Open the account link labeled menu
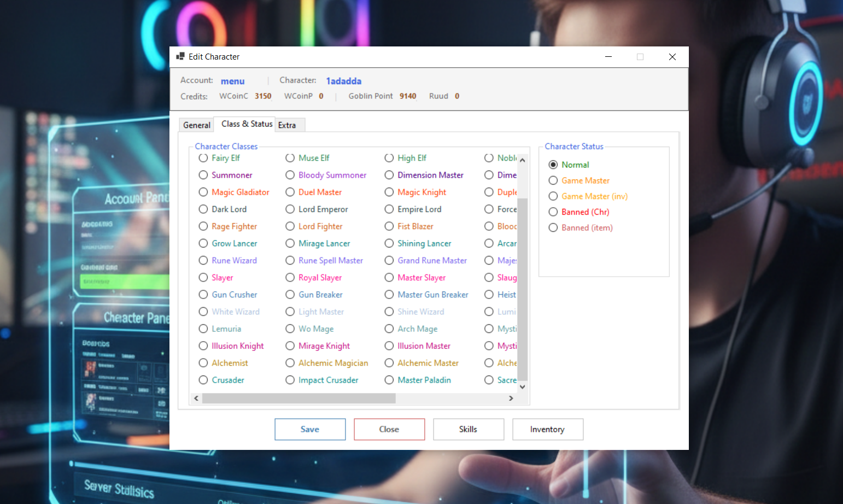 [232, 81]
